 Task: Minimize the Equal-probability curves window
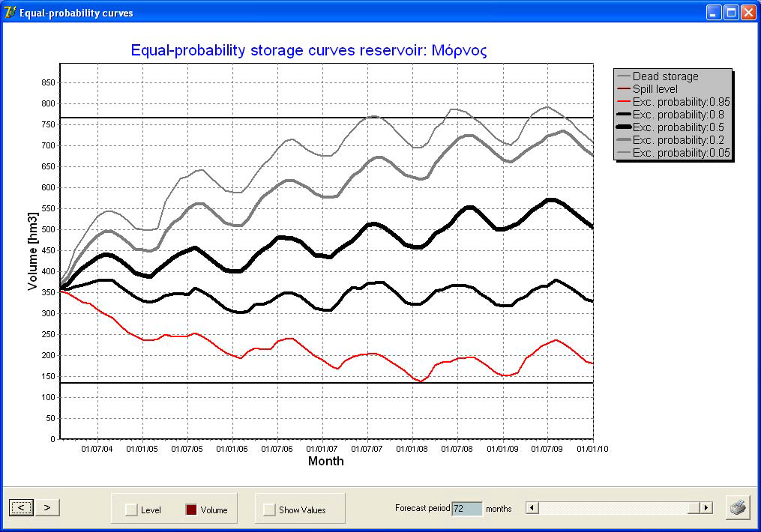[x=714, y=12]
